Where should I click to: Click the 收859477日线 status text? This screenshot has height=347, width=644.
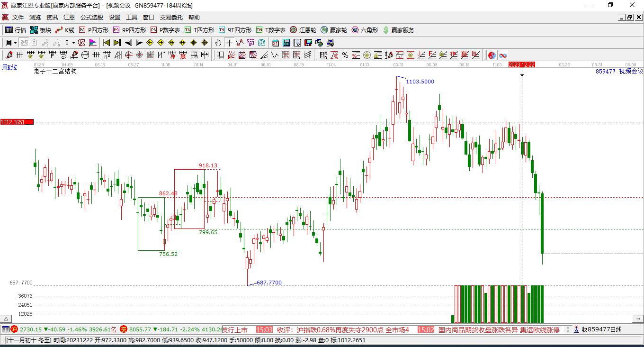(601, 329)
